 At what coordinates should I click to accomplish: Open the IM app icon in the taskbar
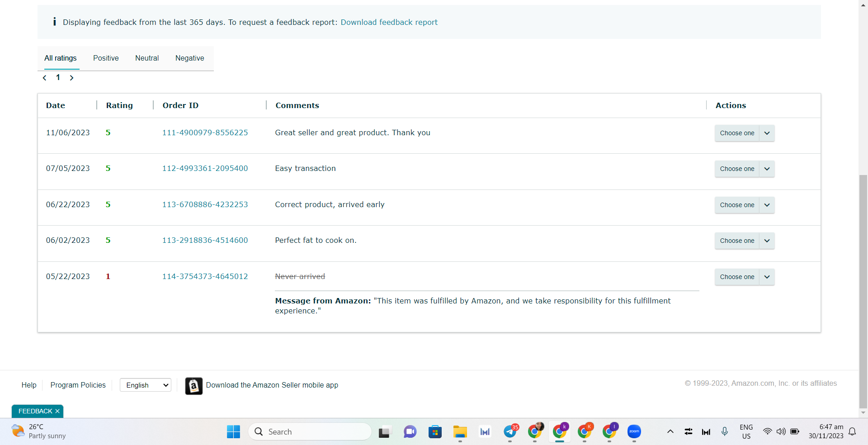click(x=485, y=432)
